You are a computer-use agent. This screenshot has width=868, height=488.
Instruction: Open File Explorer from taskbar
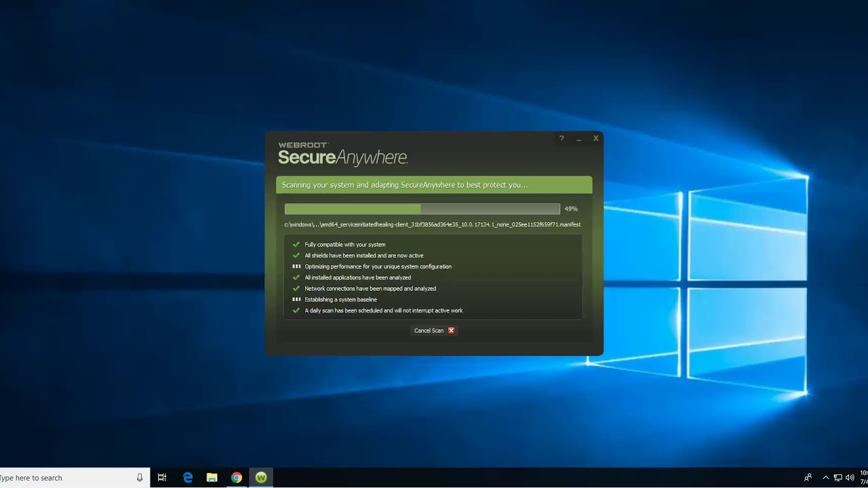point(212,478)
